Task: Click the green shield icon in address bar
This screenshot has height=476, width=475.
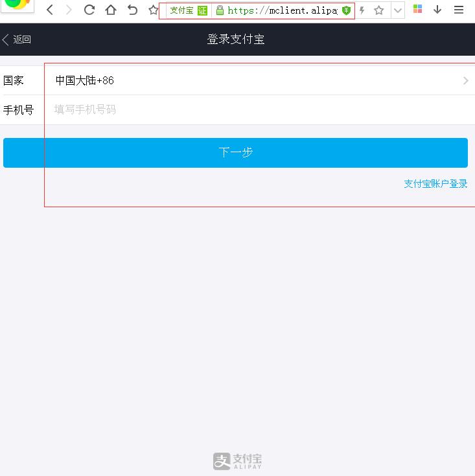Action: pos(347,10)
